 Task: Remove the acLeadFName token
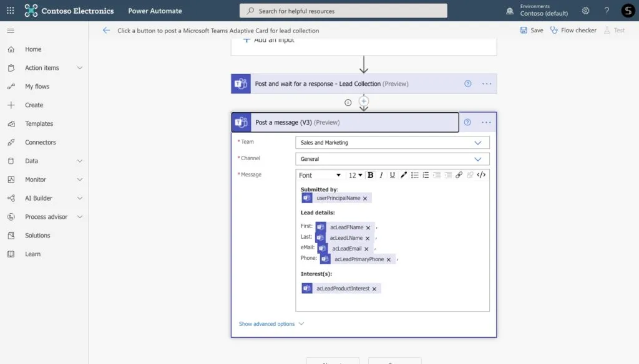pos(368,228)
